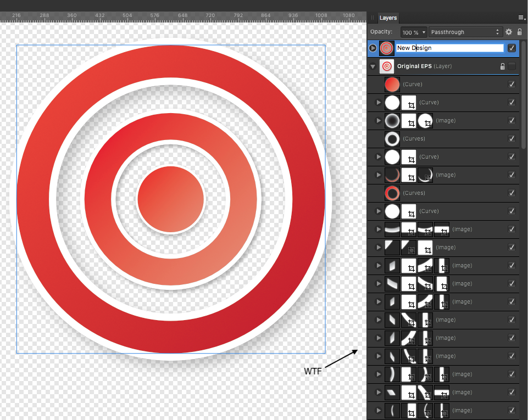Select the red ring (Curves) thumbnail
528x420 pixels.
point(392,193)
